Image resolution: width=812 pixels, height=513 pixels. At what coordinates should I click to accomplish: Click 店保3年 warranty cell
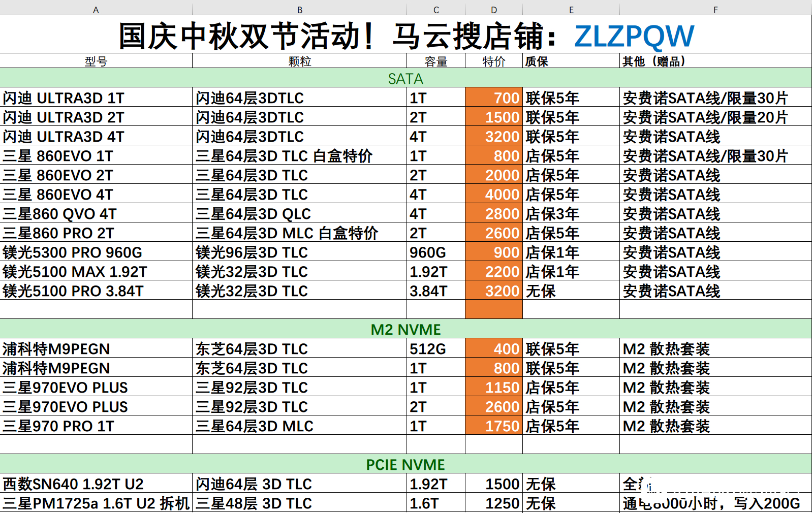pyautogui.click(x=571, y=213)
